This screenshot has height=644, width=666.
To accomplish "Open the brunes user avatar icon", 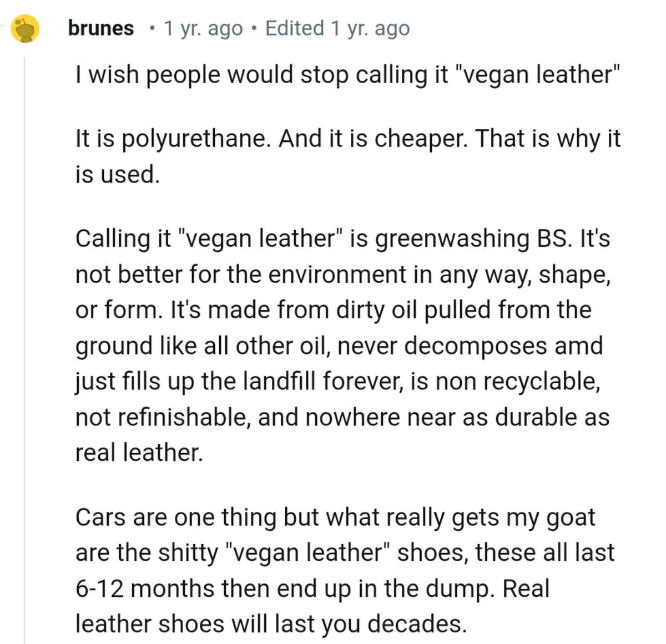I will pyautogui.click(x=26, y=29).
